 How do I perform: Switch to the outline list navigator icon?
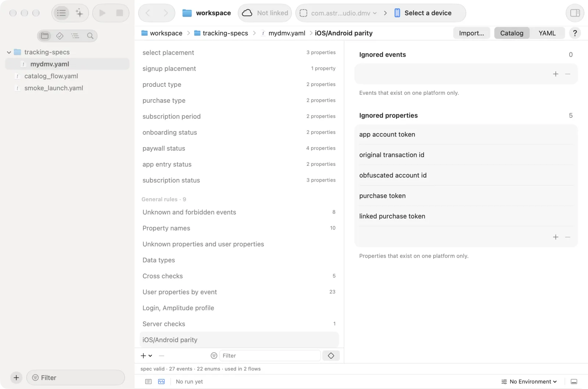point(75,36)
